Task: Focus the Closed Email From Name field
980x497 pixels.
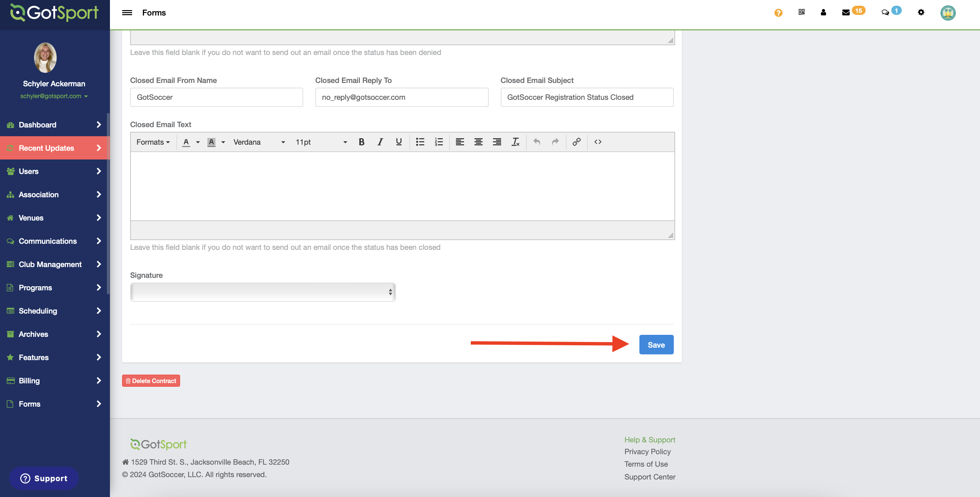Action: click(217, 97)
